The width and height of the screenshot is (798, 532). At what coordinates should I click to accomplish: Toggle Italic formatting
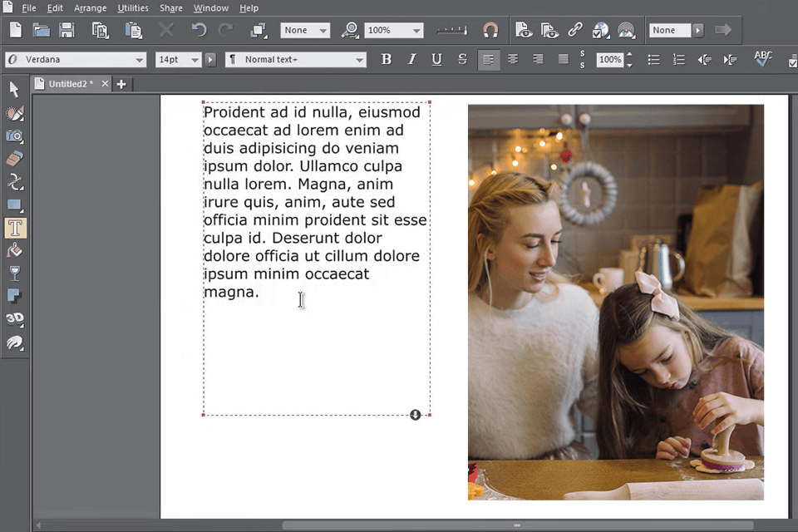(411, 60)
